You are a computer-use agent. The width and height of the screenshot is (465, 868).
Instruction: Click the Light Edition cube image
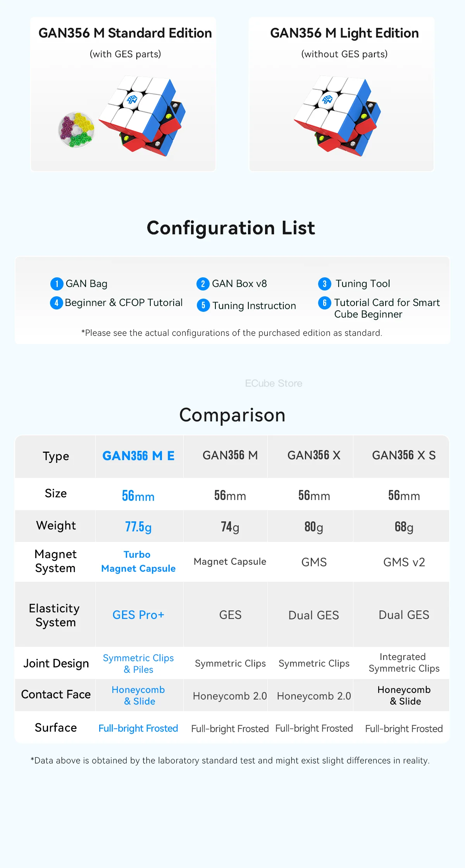point(338,115)
